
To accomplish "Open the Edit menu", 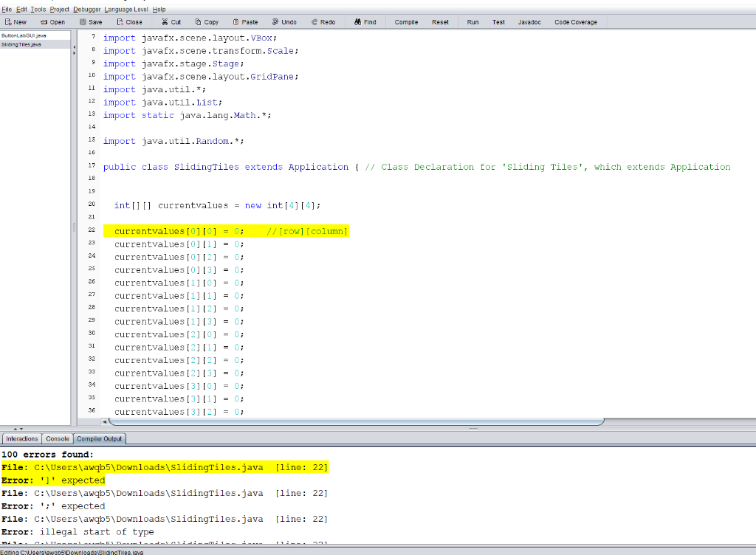I will click(21, 9).
